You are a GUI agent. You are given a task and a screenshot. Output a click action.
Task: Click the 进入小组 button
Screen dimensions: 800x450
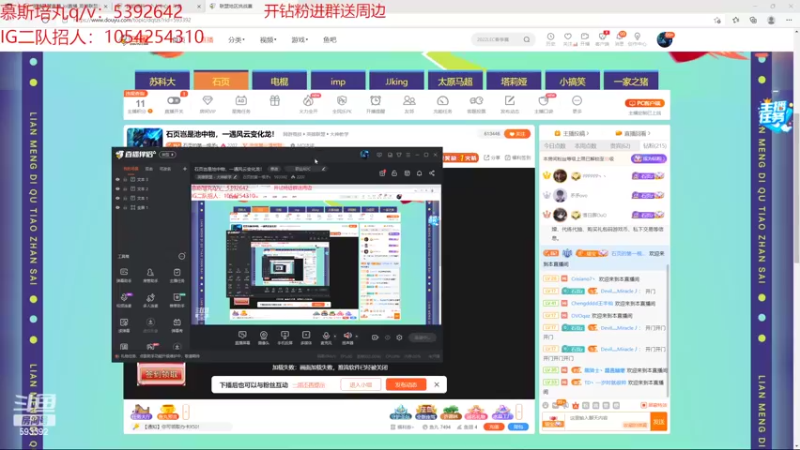(x=361, y=385)
